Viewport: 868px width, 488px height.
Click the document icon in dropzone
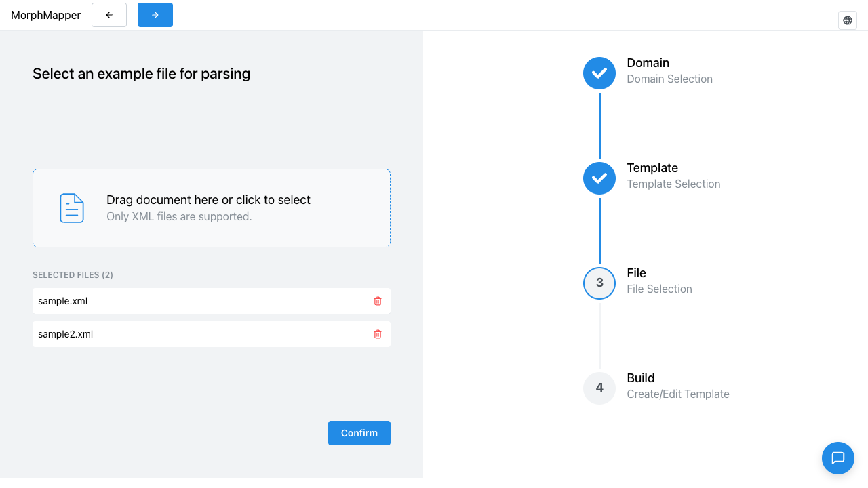click(x=72, y=208)
